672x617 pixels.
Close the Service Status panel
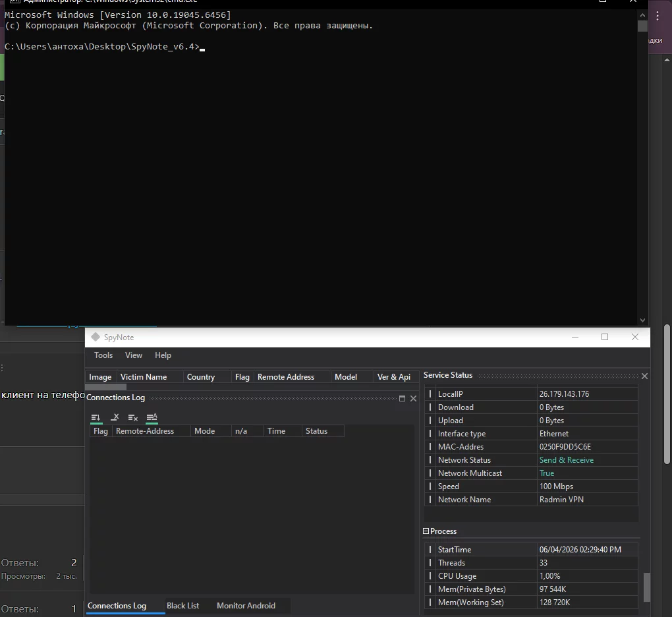click(x=644, y=376)
